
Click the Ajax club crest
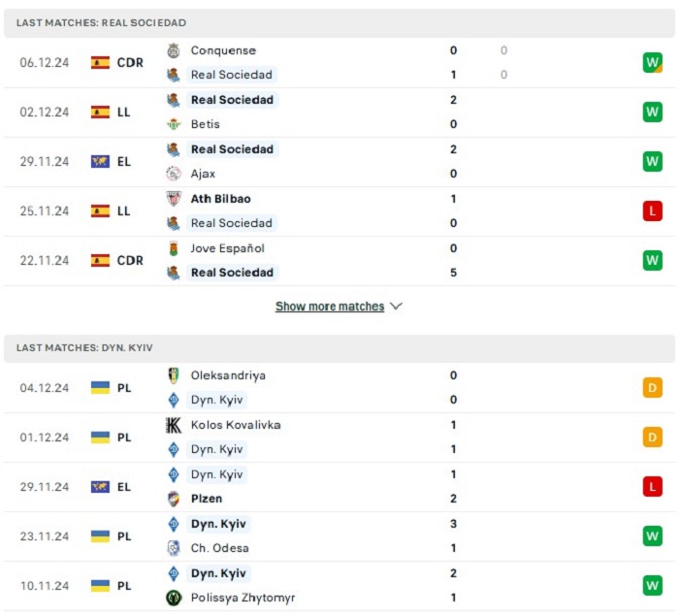[174, 174]
